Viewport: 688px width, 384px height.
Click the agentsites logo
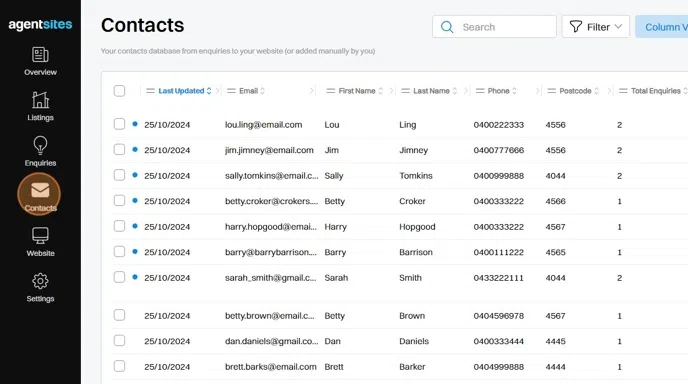[x=40, y=25]
